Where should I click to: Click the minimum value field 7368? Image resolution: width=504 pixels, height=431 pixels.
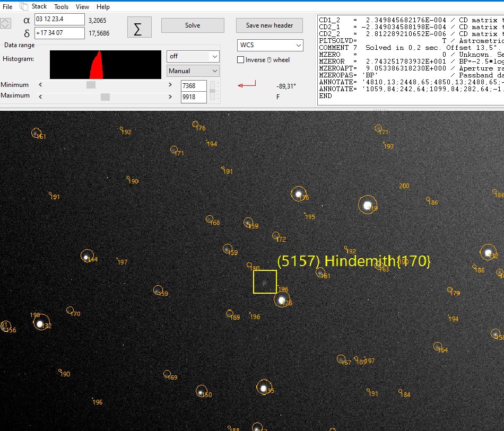[194, 86]
